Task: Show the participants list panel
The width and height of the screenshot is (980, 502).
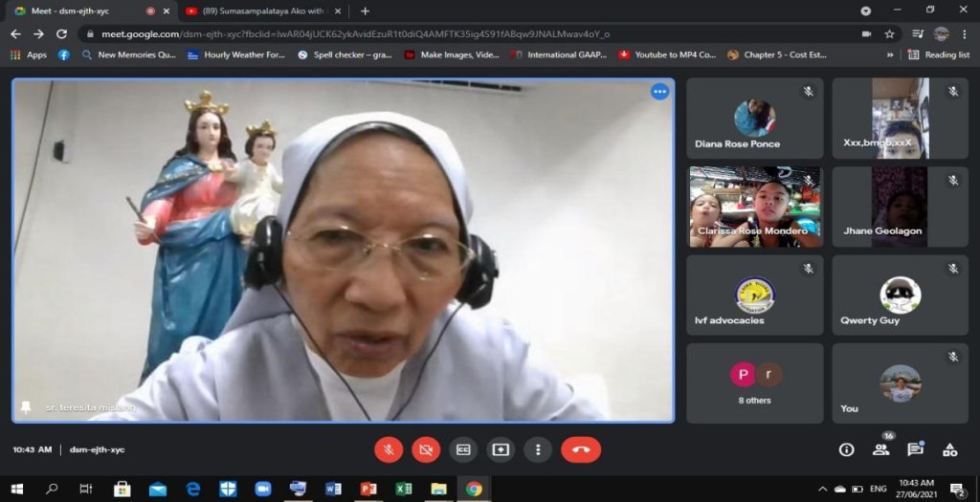Action: coord(880,449)
